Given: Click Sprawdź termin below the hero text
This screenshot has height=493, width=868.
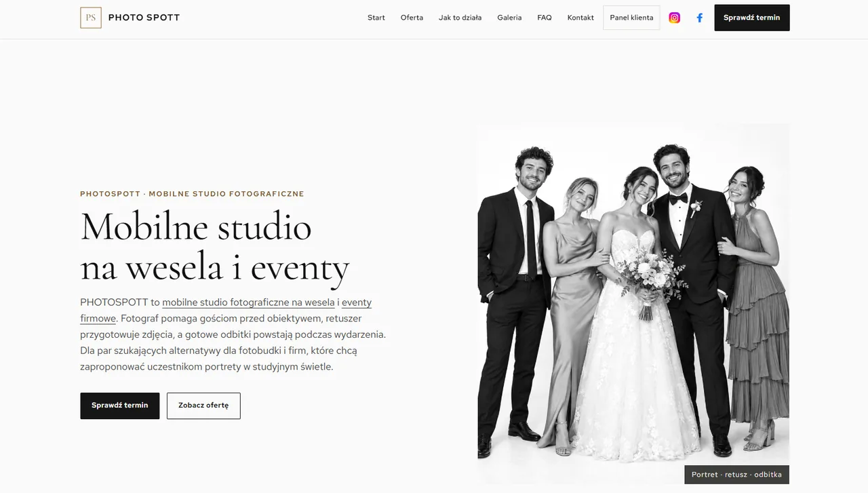Looking at the screenshot, I should tap(120, 406).
